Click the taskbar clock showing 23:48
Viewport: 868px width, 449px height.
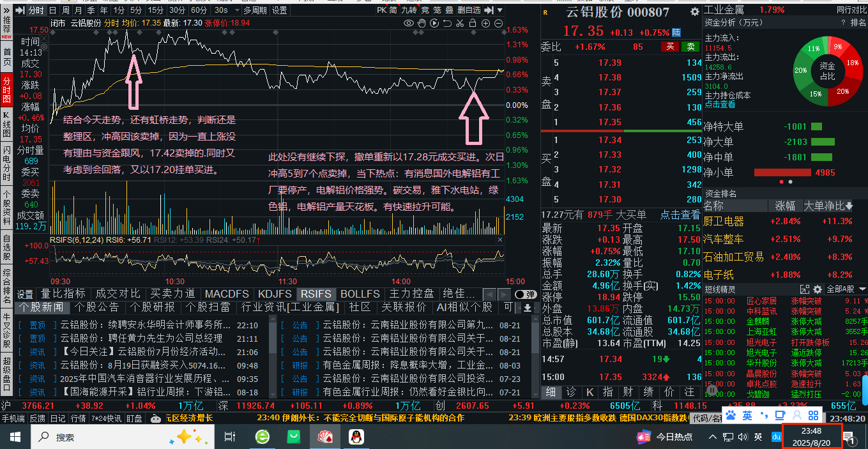[811, 437]
